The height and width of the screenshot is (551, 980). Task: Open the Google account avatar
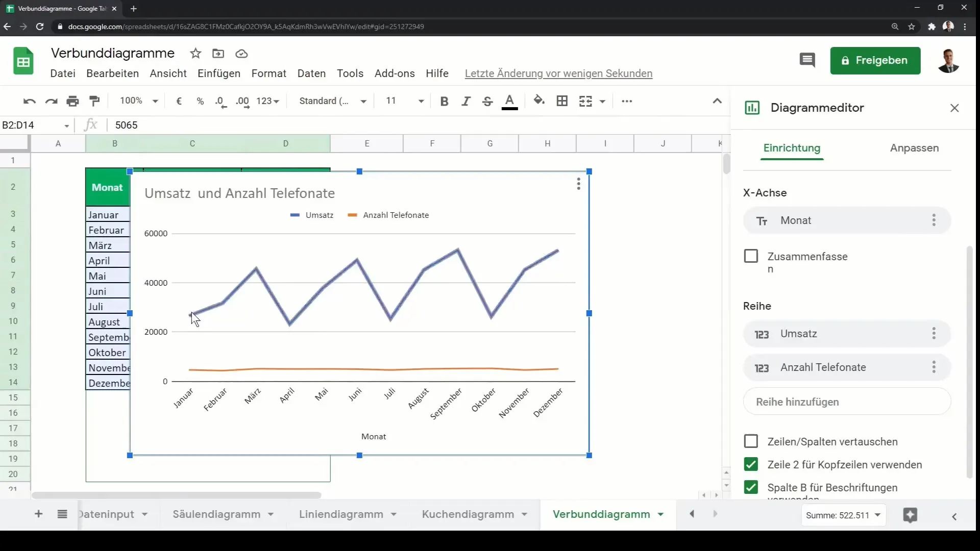click(948, 61)
